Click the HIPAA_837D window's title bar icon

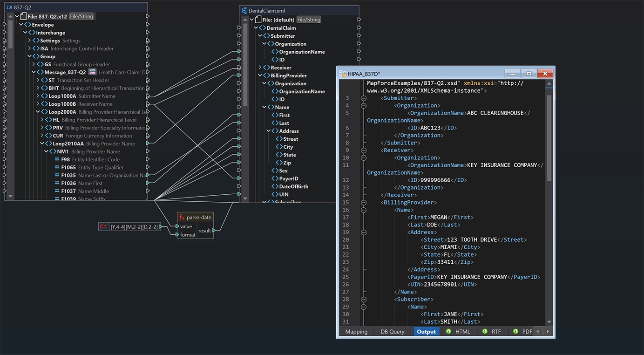[343, 74]
